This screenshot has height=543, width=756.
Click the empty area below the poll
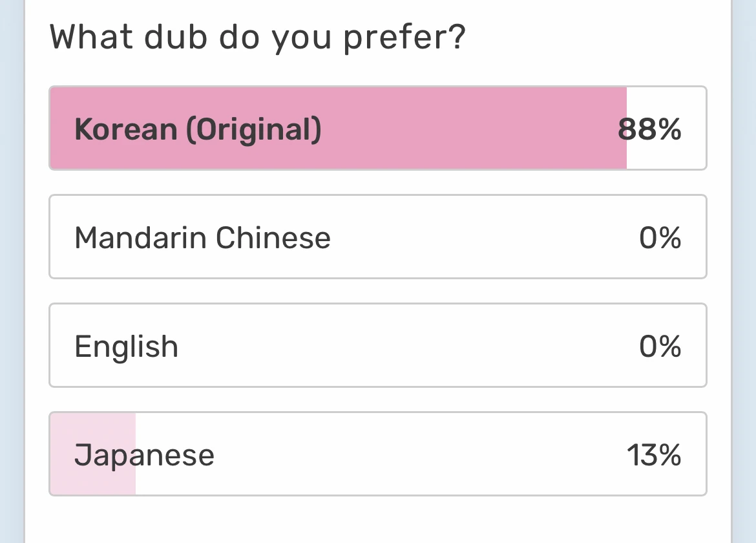pos(378,524)
